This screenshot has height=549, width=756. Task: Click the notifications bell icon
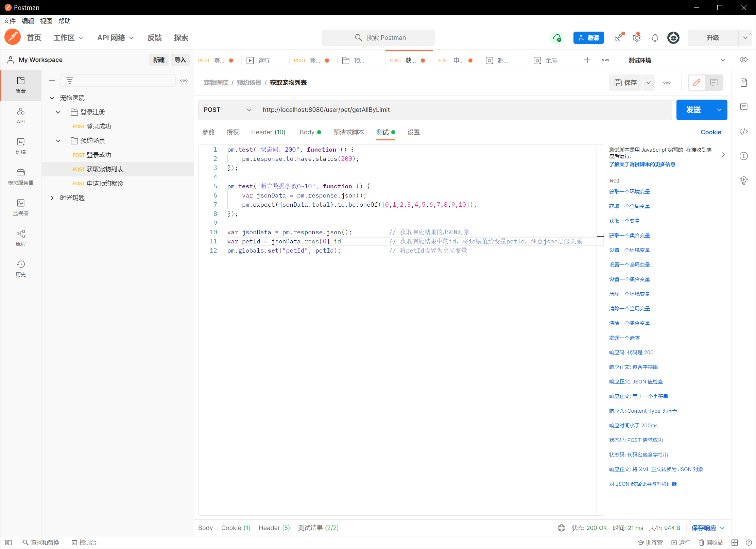coord(655,38)
